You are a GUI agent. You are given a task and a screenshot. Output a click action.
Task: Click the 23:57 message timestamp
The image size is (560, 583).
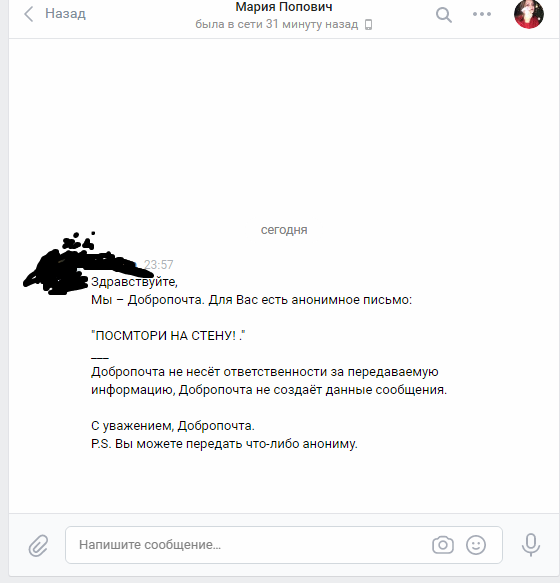[x=158, y=264]
